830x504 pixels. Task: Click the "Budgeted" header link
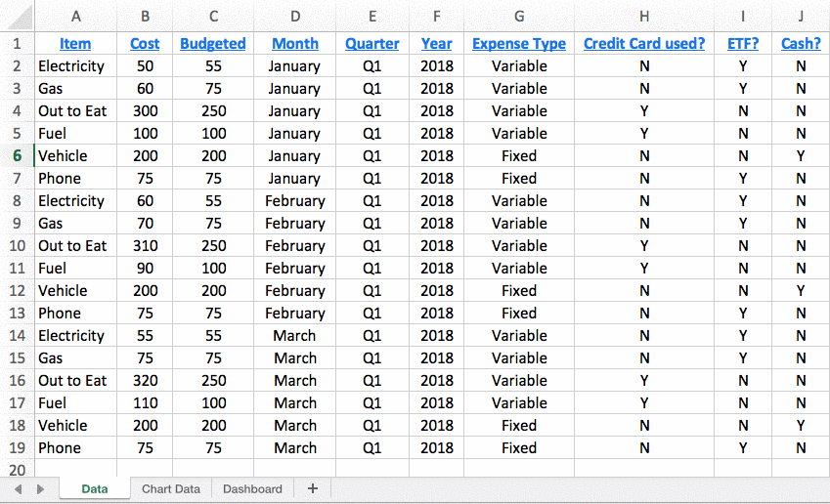[x=213, y=43]
